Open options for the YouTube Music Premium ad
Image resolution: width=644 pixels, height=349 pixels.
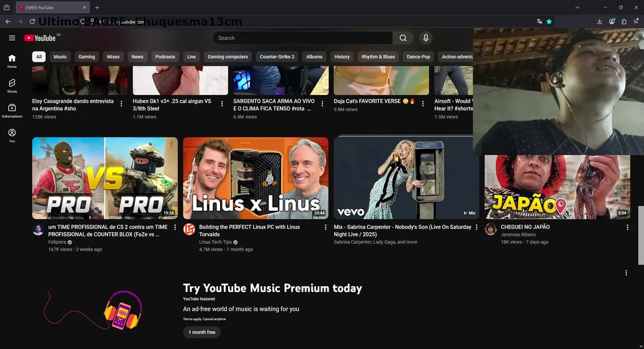click(x=626, y=273)
